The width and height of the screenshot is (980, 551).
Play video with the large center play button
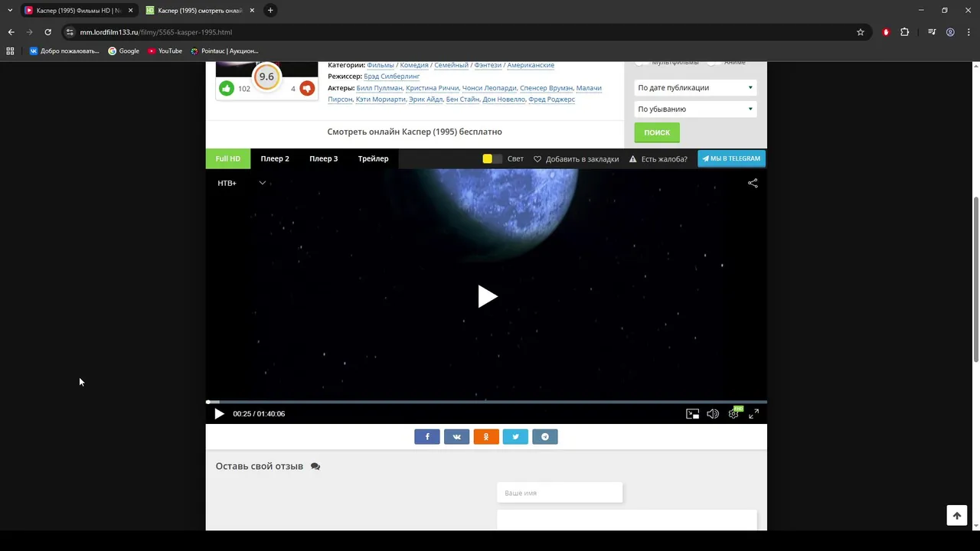coord(487,296)
